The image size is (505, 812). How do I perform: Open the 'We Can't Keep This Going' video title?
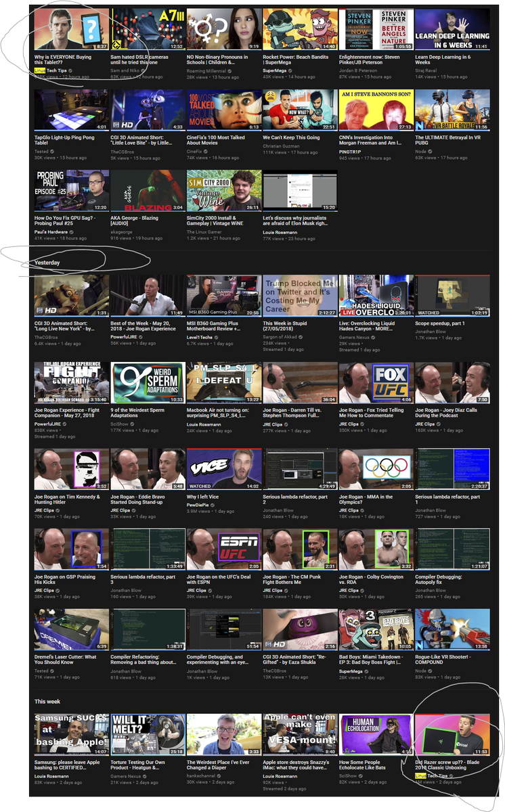[291, 137]
